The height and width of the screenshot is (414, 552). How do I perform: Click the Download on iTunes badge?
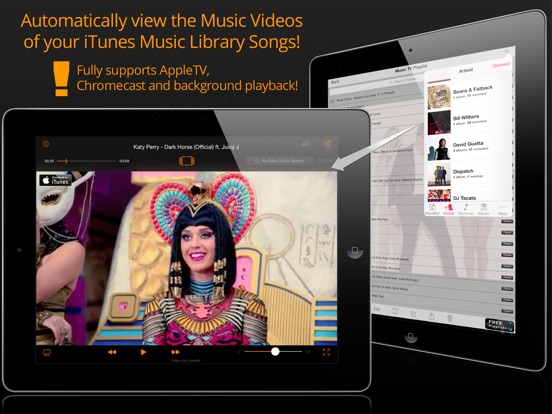click(55, 180)
